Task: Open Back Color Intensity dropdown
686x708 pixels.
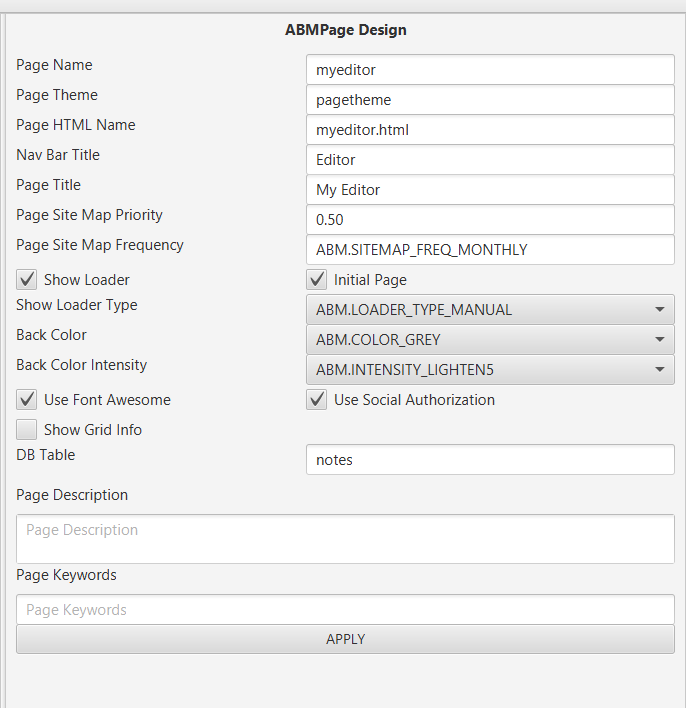Action: [490, 370]
